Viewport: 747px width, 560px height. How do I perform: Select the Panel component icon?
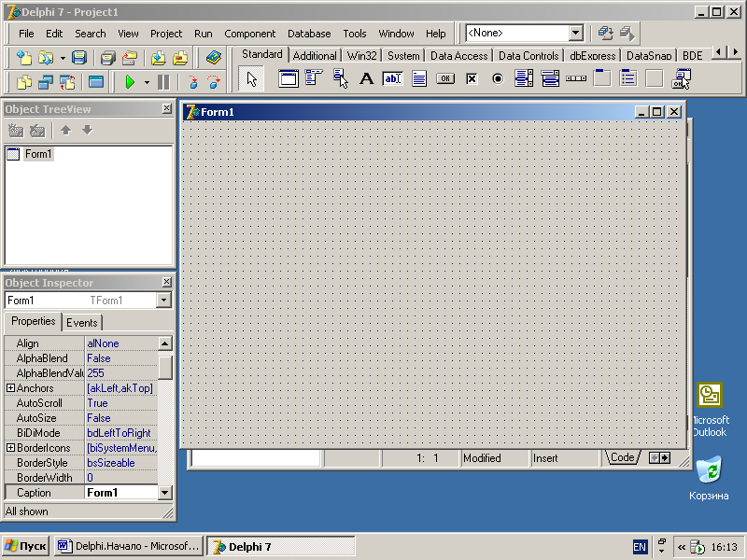click(x=655, y=78)
